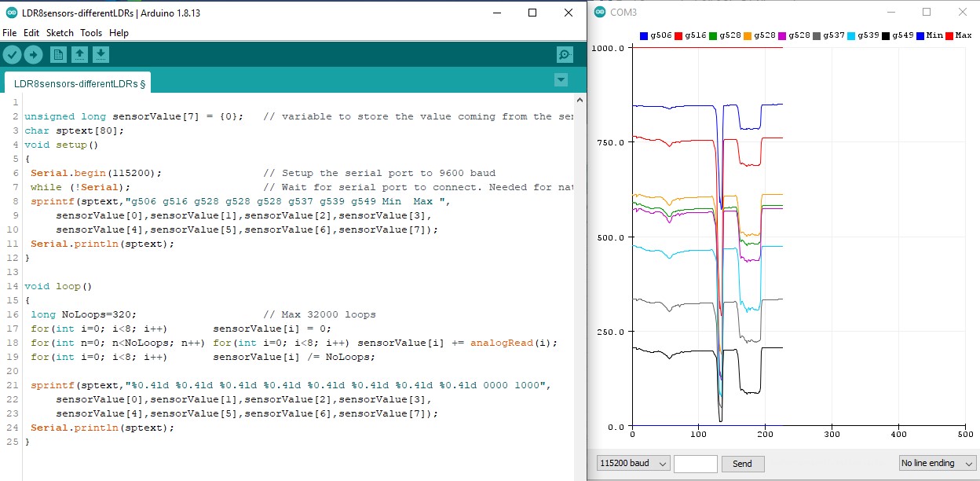Click the 'char sptext[80];' code line
This screenshot has height=481, width=980.
click(74, 130)
